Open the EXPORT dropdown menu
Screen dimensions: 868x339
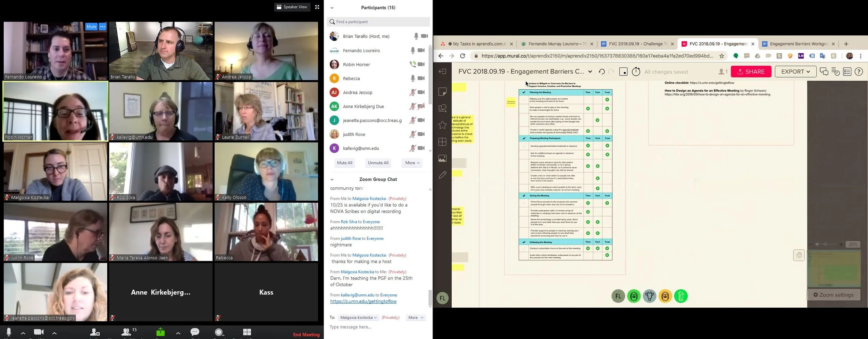click(795, 71)
